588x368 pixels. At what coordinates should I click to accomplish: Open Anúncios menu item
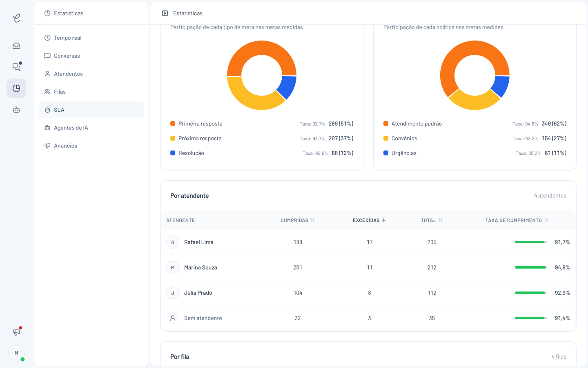click(x=91, y=146)
